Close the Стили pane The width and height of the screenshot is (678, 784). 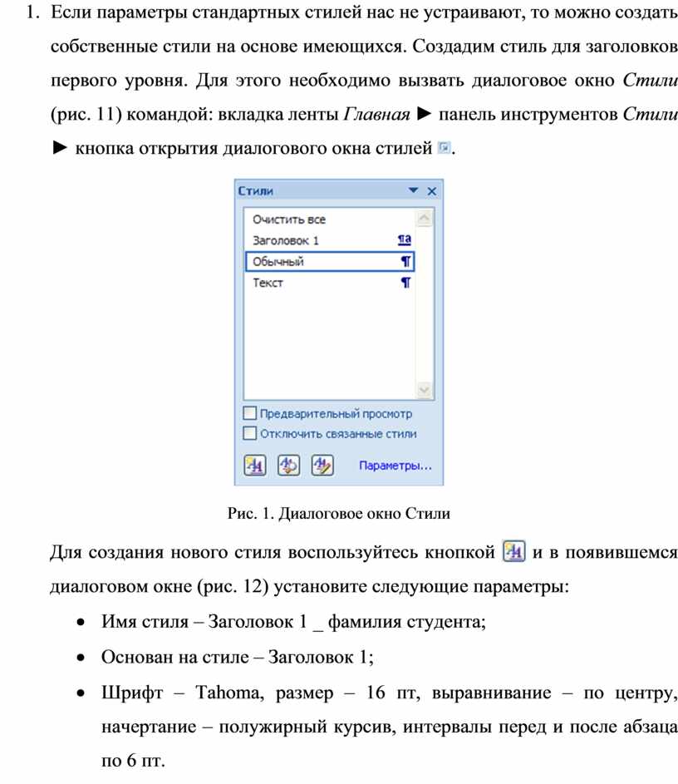click(432, 191)
